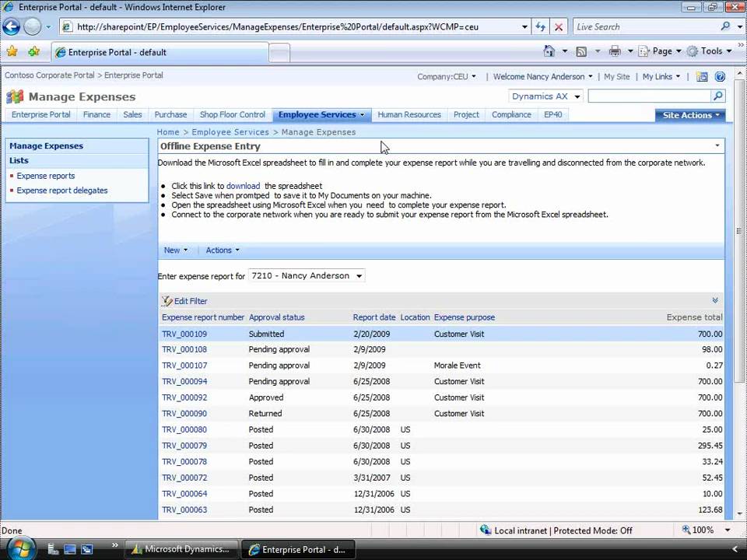Expand the filter section double-chevron icon
The image size is (747, 560).
coord(715,300)
